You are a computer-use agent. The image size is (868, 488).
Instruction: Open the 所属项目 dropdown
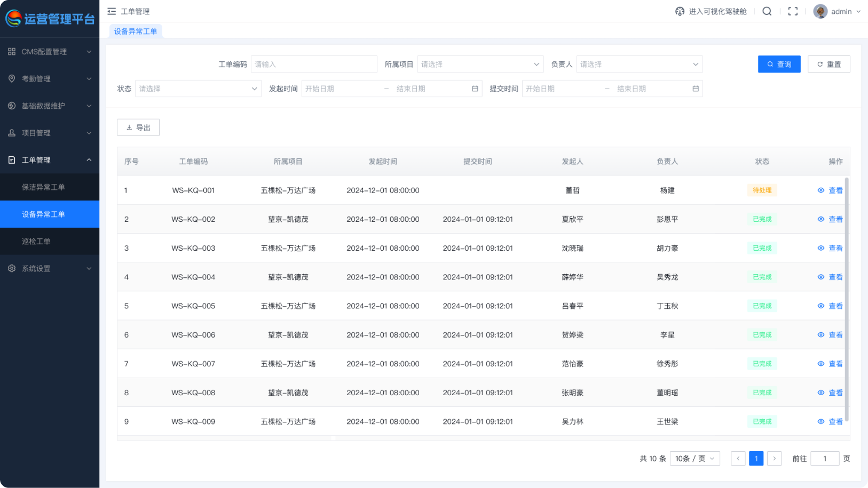click(x=480, y=64)
